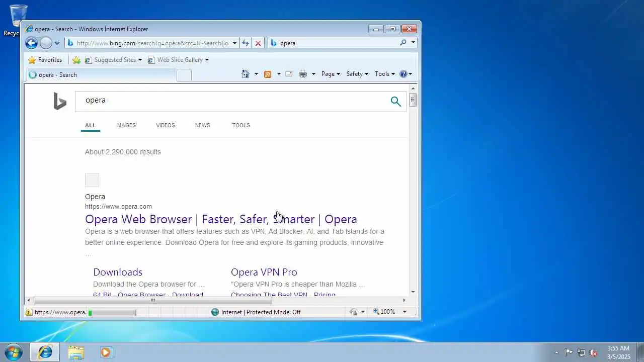The width and height of the screenshot is (644, 362).
Task: Open Windows Explorer folder taskbar icon
Action: [x=76, y=352]
